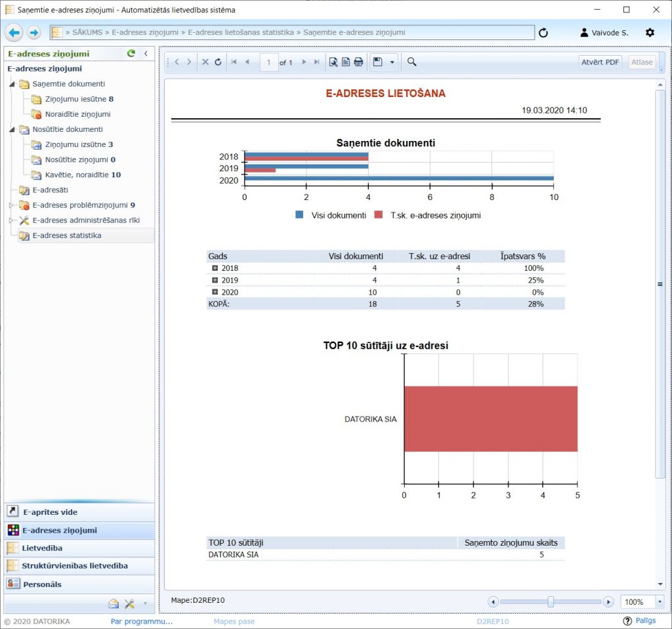Open the 100% zoom level dropdown
This screenshot has height=629, width=672.
tap(658, 601)
